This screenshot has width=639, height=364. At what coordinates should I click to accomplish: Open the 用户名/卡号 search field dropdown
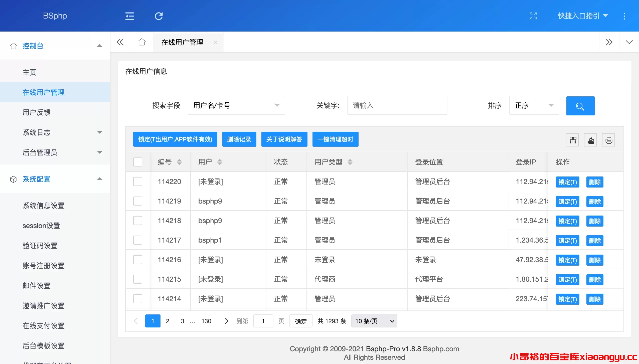pos(236,105)
